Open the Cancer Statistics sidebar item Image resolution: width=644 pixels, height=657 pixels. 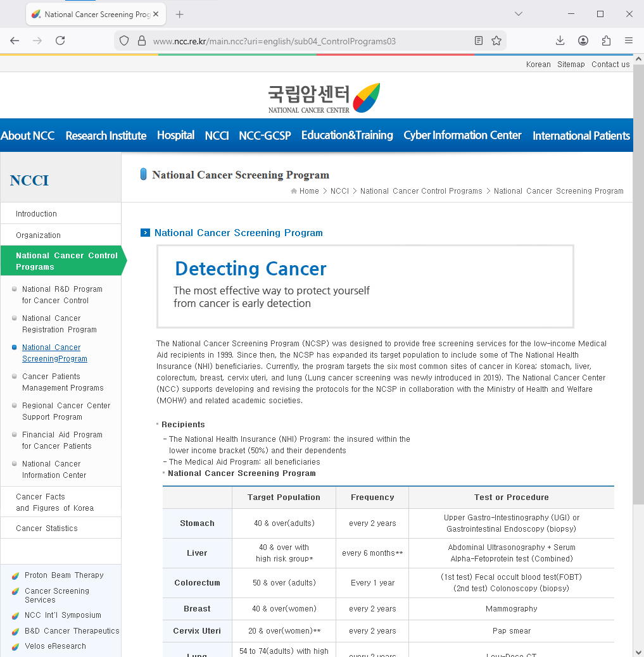pos(47,528)
